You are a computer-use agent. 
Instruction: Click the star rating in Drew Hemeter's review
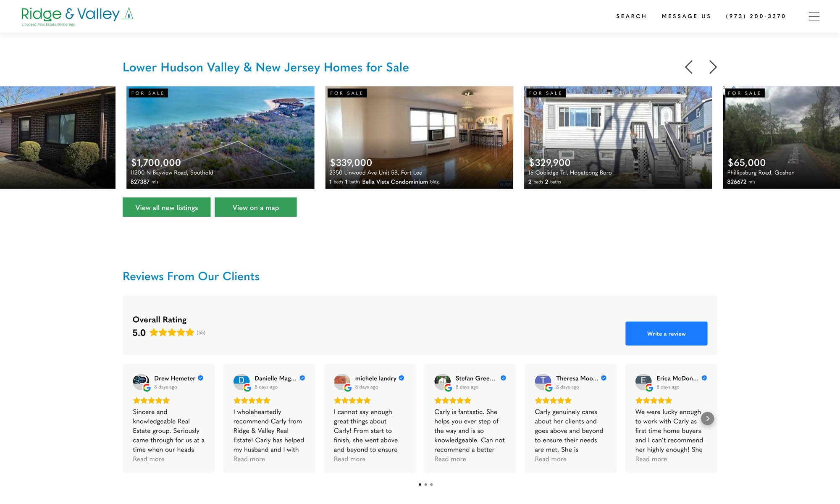pyautogui.click(x=151, y=401)
